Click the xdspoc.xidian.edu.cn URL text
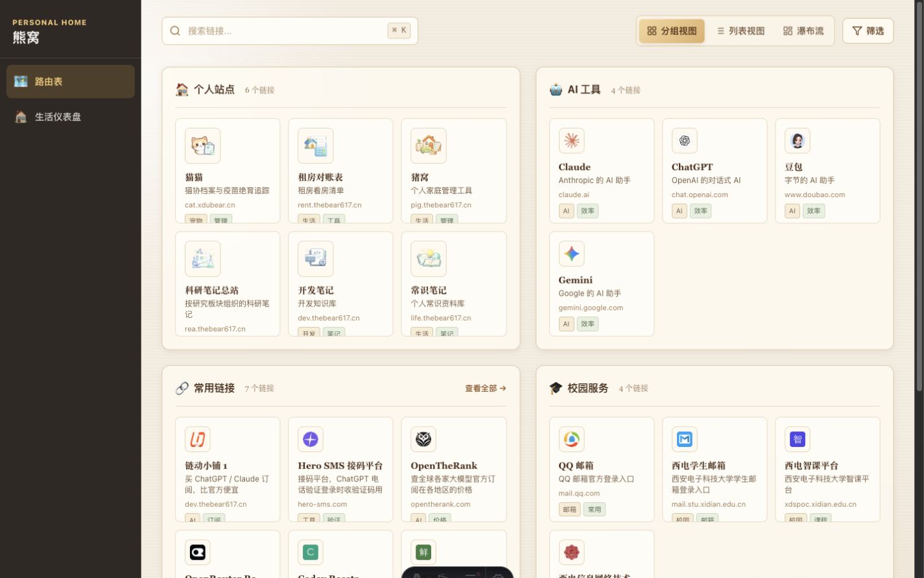This screenshot has width=924, height=578. (820, 504)
